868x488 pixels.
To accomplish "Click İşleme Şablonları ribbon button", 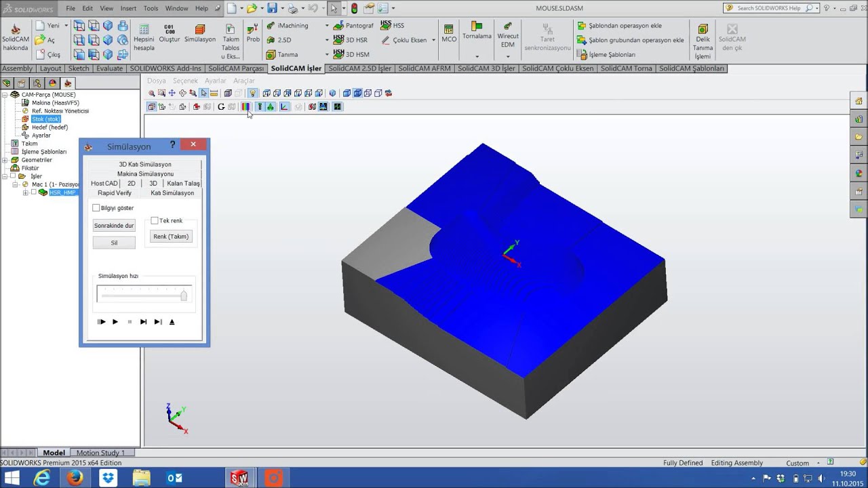I will pos(606,54).
